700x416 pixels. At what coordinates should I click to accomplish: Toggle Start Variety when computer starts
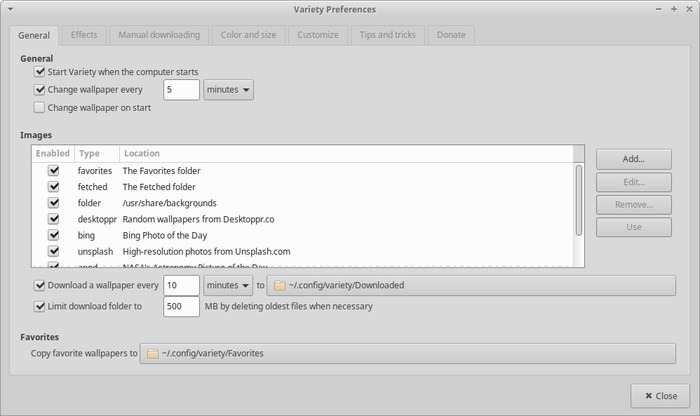tap(39, 71)
